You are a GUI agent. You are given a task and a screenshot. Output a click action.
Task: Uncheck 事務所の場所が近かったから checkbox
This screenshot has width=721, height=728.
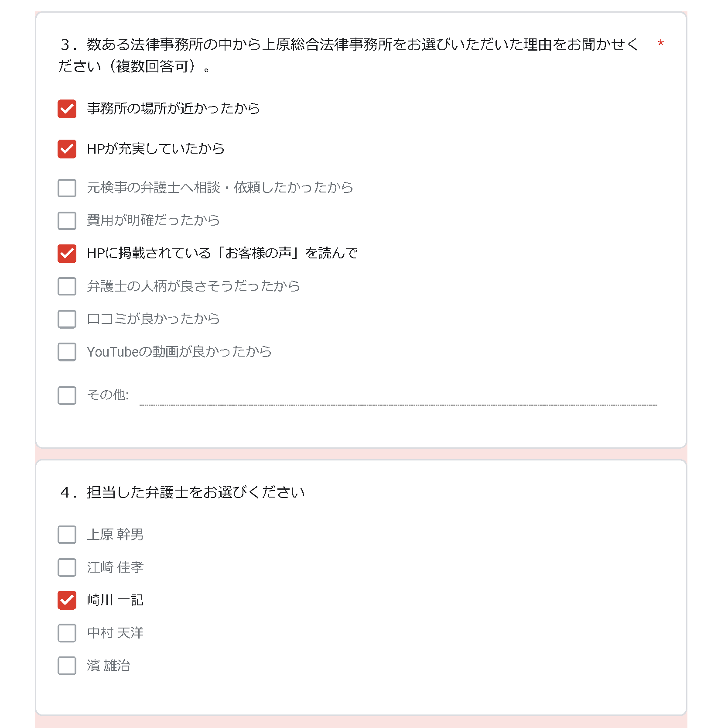pos(67,109)
